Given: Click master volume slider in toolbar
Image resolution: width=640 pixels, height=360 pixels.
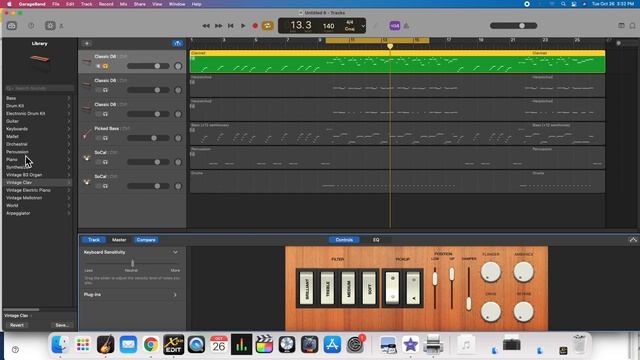Looking at the screenshot, I should 513,26.
